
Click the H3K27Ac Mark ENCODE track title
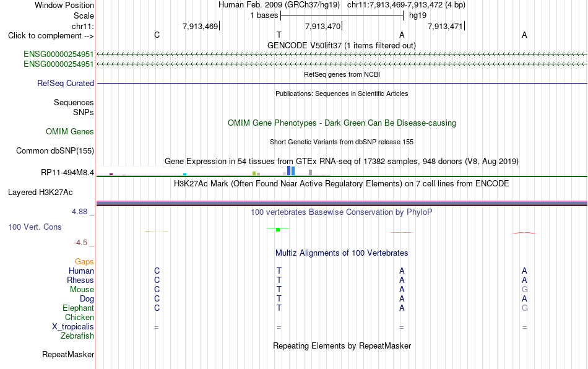[x=342, y=183]
